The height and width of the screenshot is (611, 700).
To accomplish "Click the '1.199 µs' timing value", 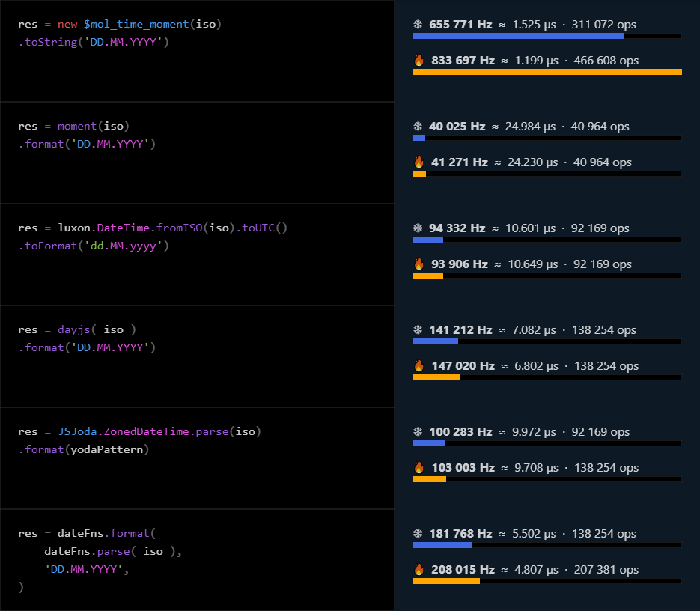I will pos(536,61).
